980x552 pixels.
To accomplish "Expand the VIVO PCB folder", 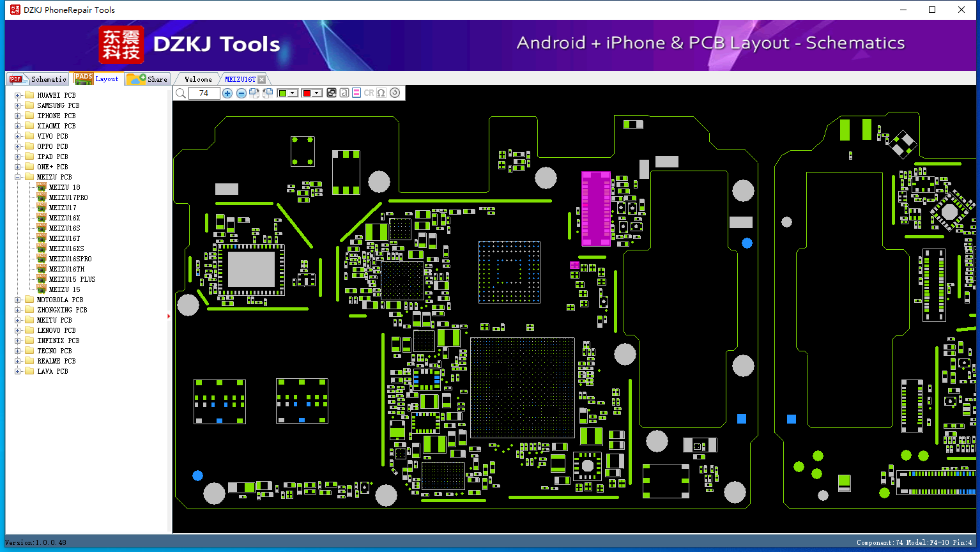I will [x=18, y=136].
